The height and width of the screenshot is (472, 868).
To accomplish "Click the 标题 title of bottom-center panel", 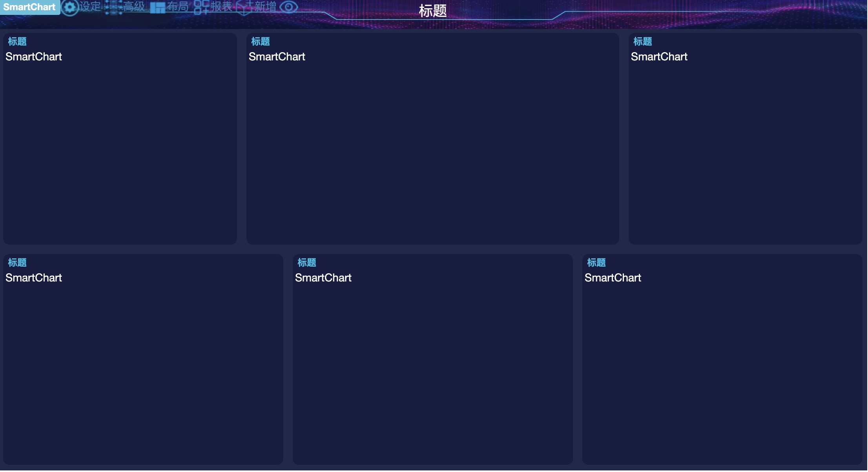I will pyautogui.click(x=307, y=263).
